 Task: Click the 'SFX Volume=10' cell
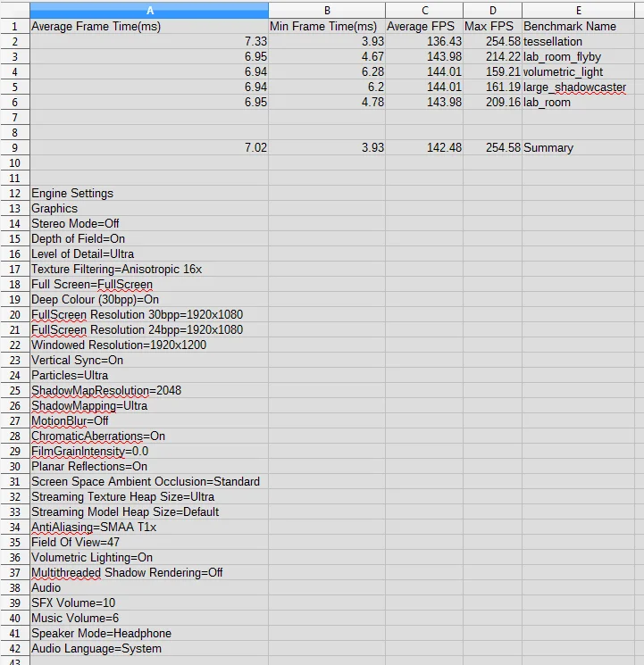(149, 603)
